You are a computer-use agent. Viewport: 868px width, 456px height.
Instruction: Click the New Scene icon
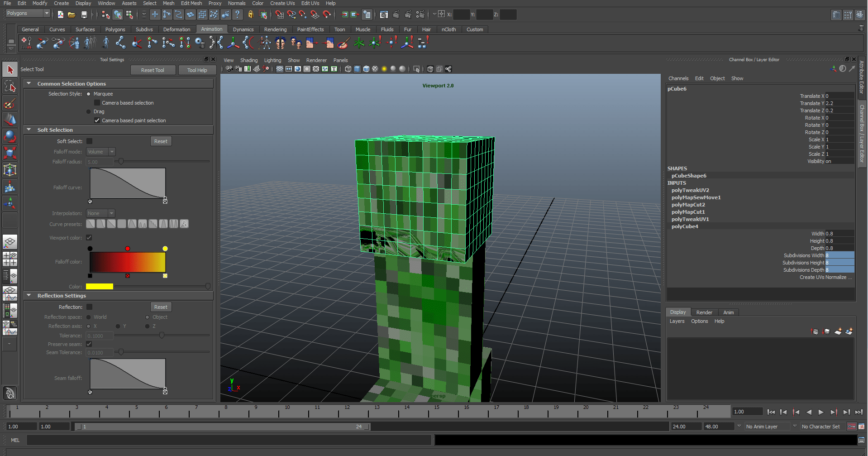click(61, 14)
